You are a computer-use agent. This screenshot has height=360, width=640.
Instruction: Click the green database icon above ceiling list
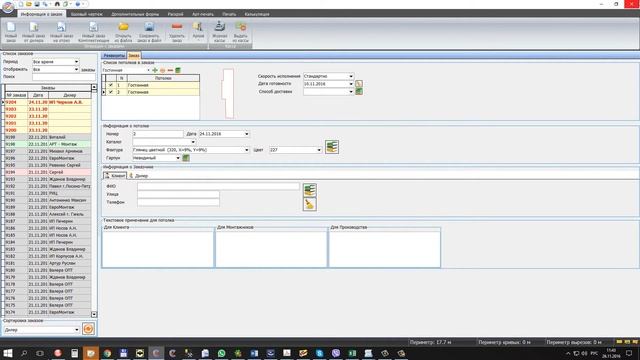pos(178,70)
